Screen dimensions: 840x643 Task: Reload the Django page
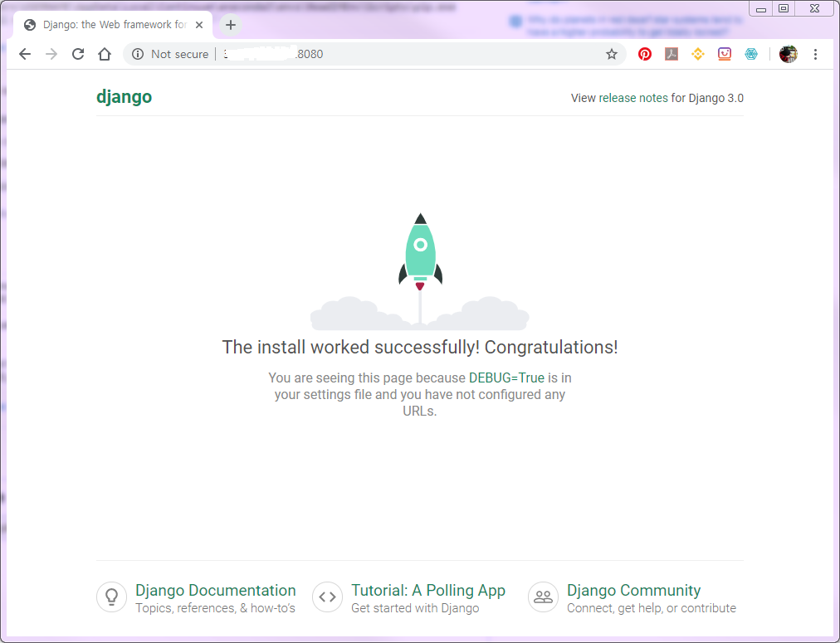coord(78,54)
